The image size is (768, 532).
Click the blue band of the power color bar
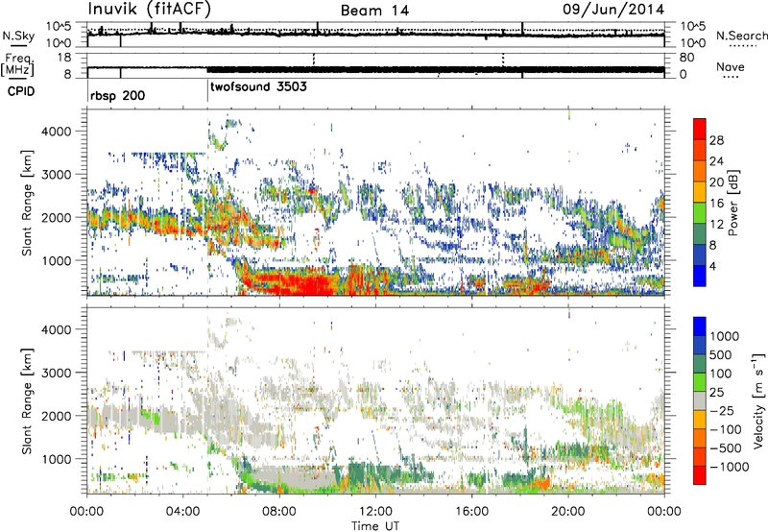coord(700,276)
